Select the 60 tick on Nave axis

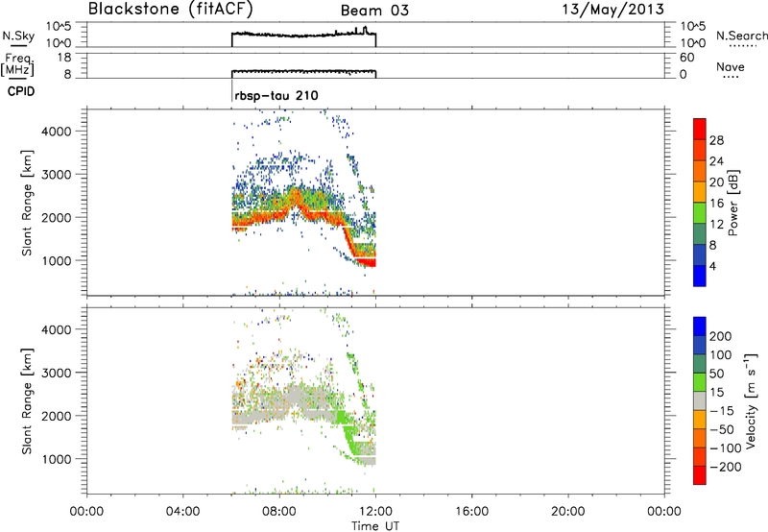[x=686, y=58]
